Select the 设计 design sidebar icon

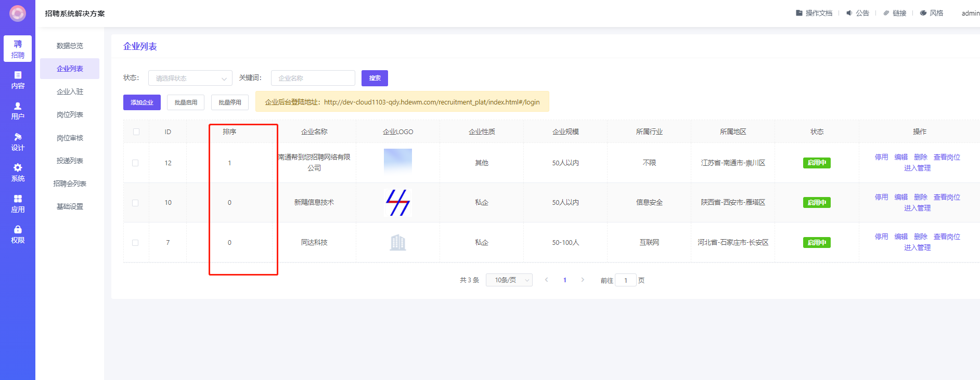pyautogui.click(x=18, y=137)
